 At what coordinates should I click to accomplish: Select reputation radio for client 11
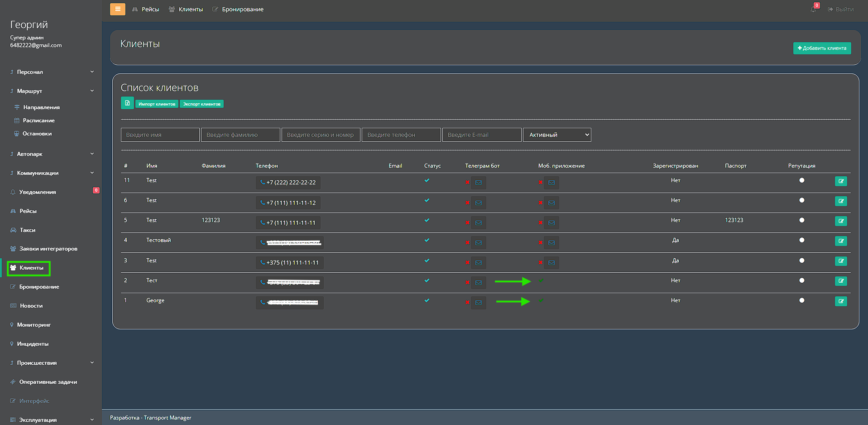coord(801,180)
